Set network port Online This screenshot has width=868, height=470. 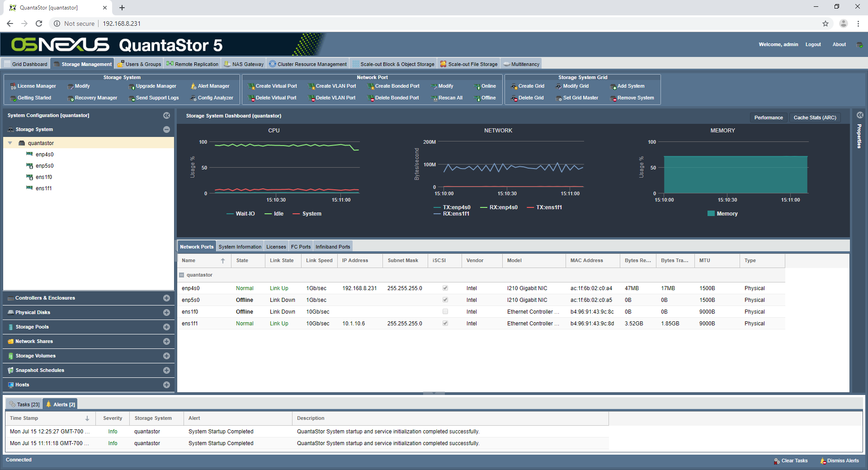coord(485,86)
